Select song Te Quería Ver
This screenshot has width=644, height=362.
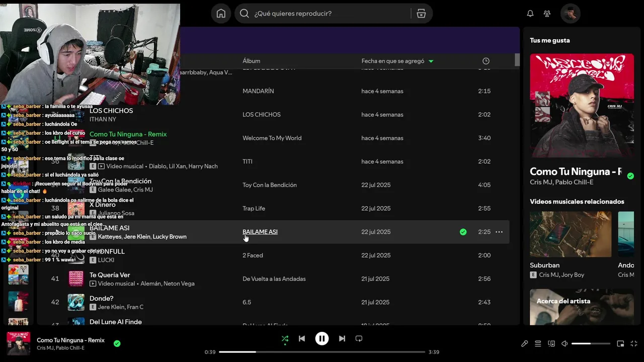(110, 275)
